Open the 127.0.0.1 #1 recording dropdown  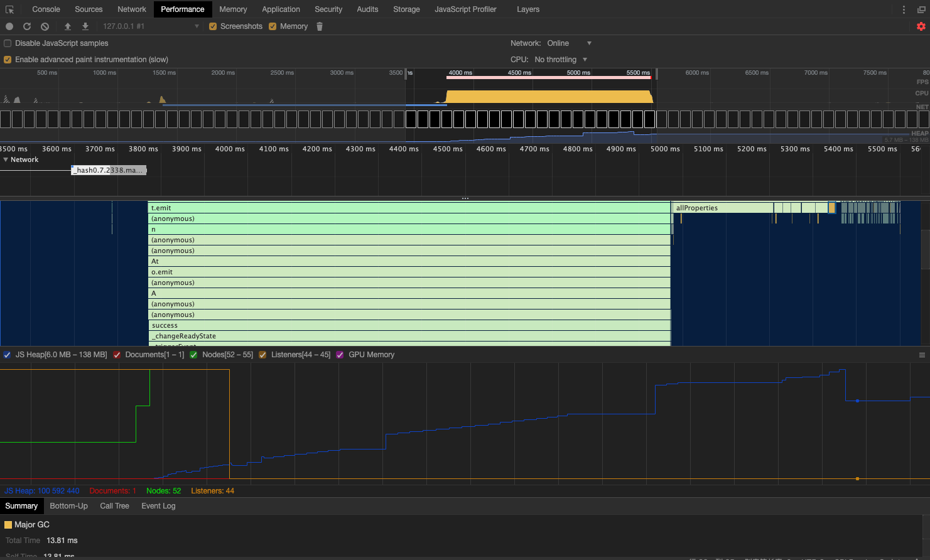click(151, 26)
